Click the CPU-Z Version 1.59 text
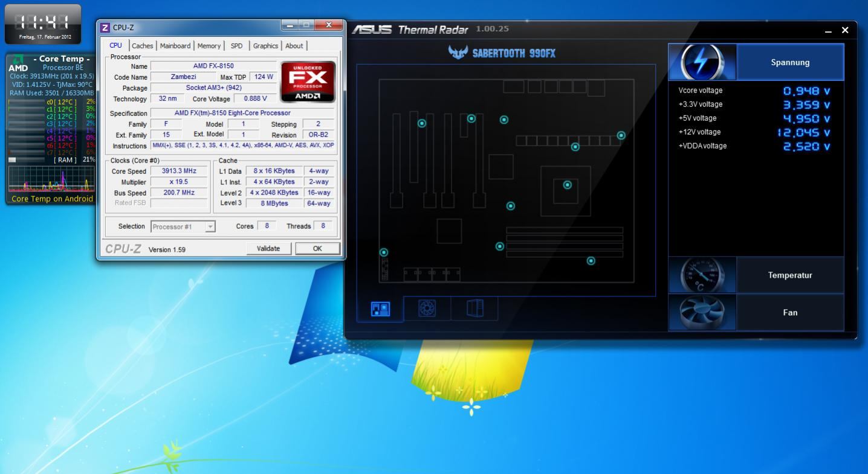The width and height of the screenshot is (868, 474). (x=167, y=249)
